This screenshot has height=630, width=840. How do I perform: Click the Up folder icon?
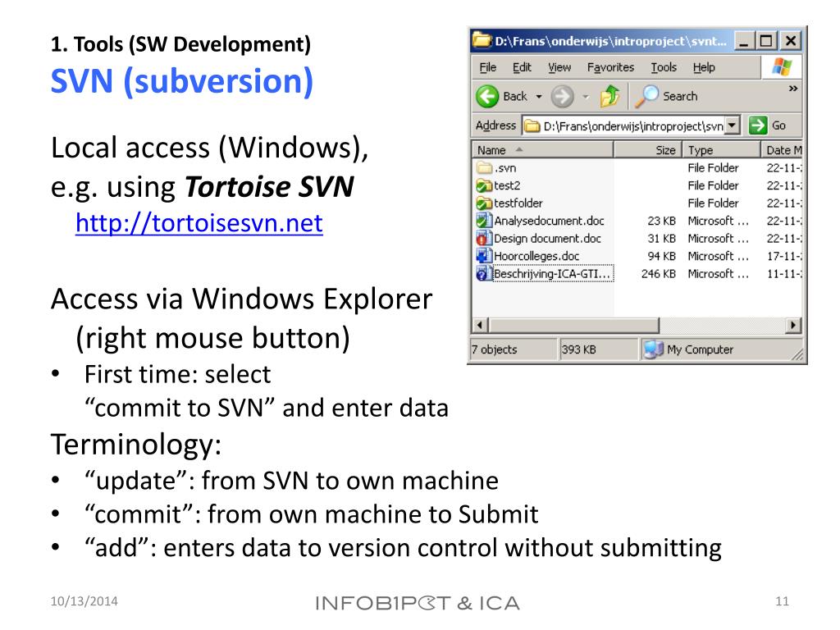click(x=609, y=97)
